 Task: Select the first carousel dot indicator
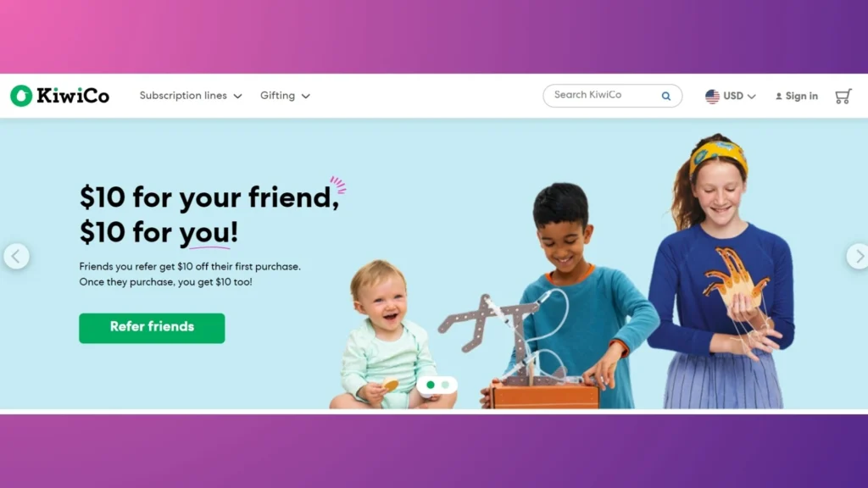[430, 385]
